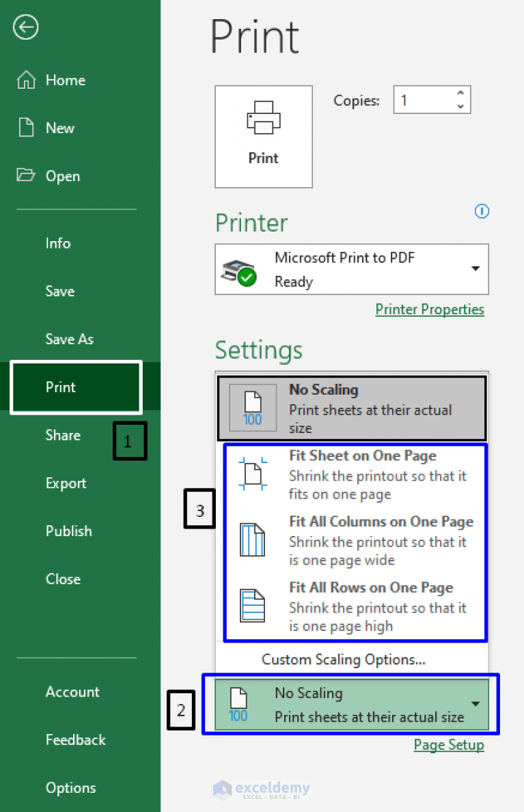Choose Save As in the sidebar
524x812 pixels.
[x=70, y=339]
